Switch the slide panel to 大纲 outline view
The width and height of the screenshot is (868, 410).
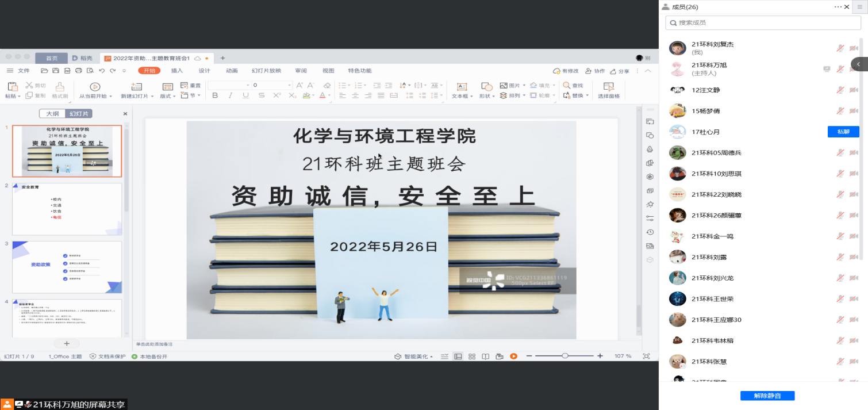[52, 114]
